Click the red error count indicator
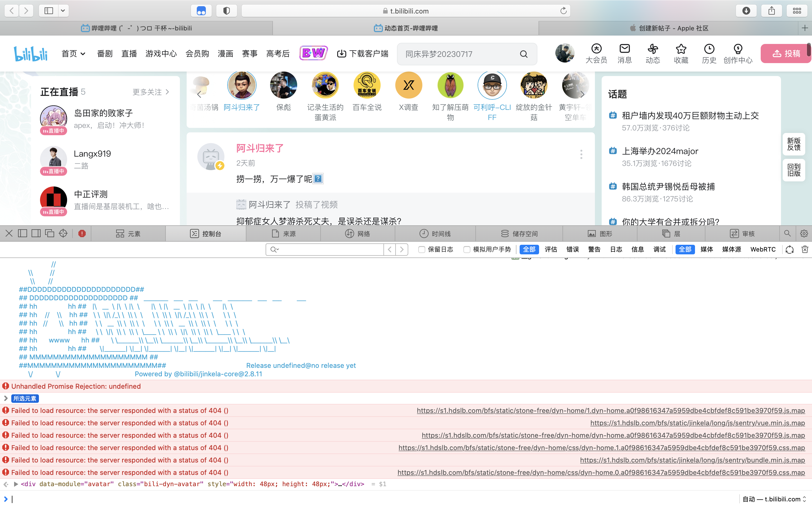This screenshot has height=507, width=812. coord(82,234)
